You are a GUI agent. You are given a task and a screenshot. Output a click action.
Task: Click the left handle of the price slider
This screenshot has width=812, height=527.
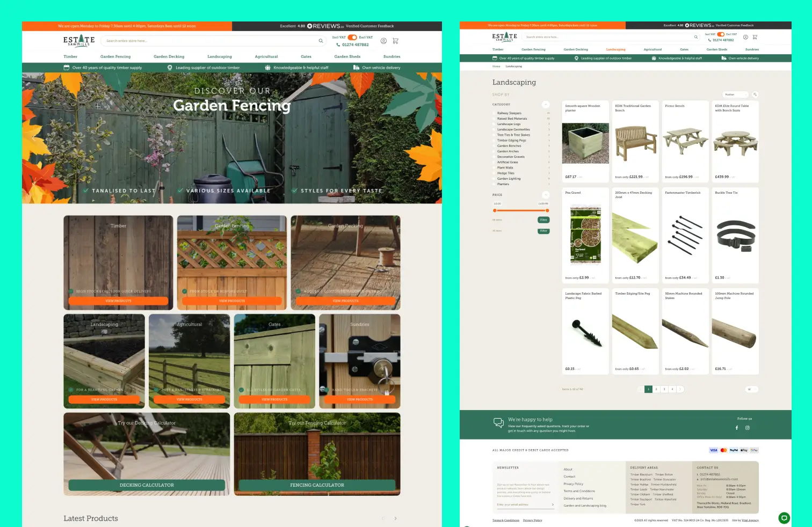[495, 210]
